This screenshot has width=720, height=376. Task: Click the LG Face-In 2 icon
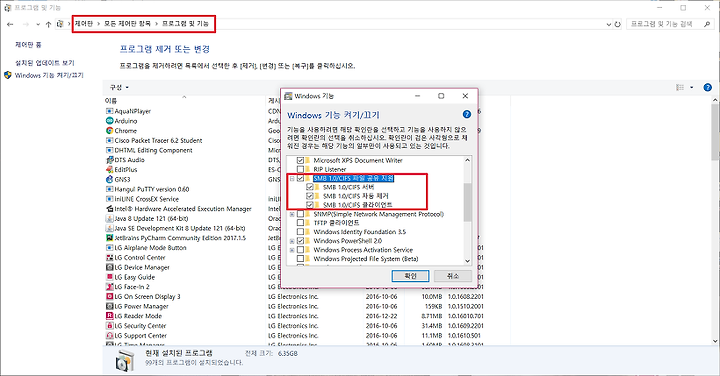(x=109, y=286)
